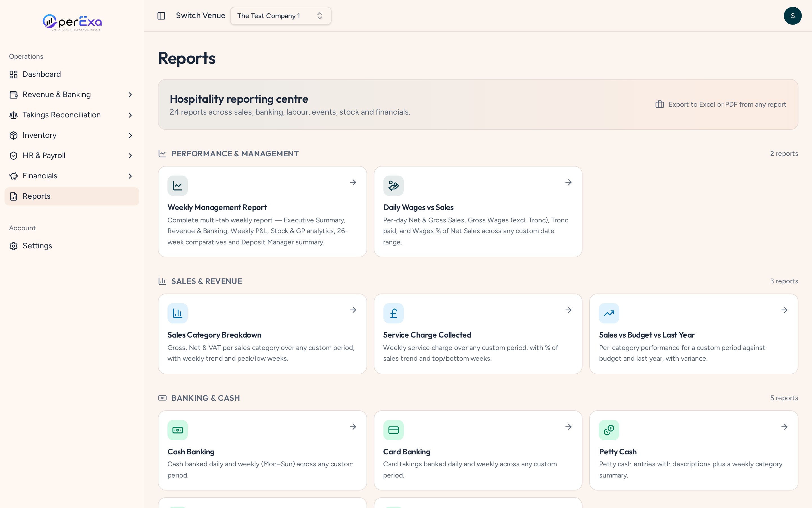Click the Reports document icon
Viewport: 812px width, 508px height.
coord(14,196)
